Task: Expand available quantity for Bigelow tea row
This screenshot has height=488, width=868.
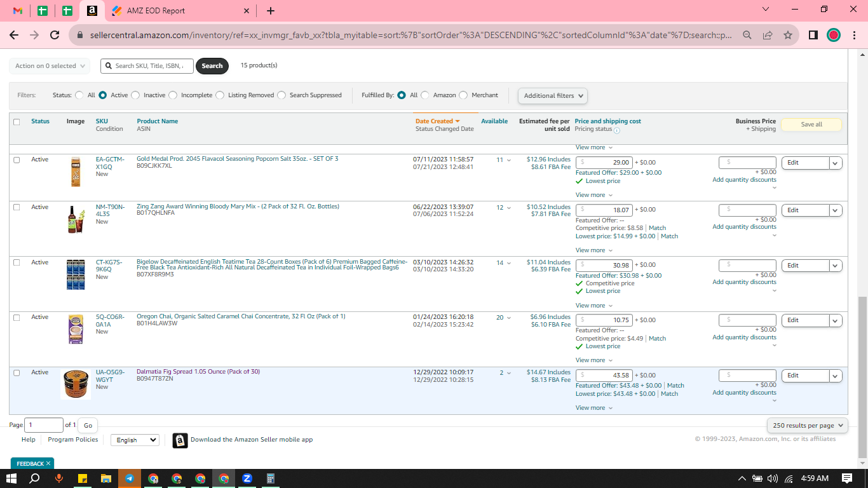Action: click(508, 263)
